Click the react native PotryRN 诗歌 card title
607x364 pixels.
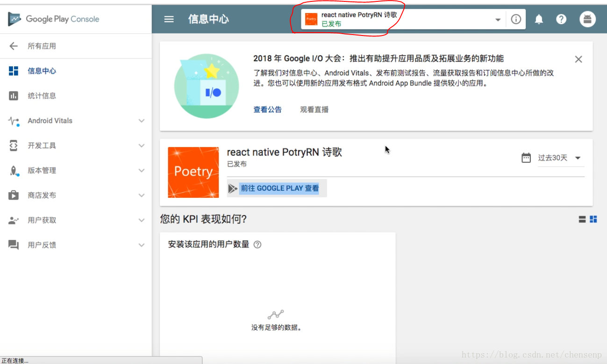point(285,152)
